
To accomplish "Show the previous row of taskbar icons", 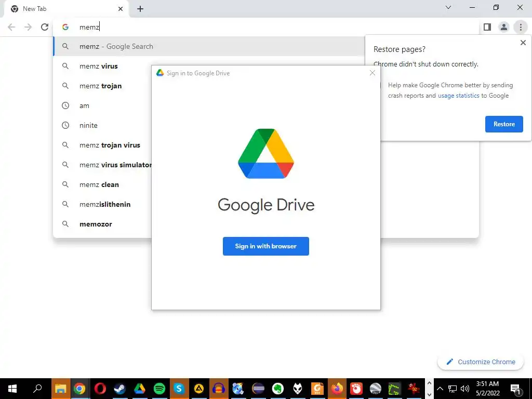I will coord(429,383).
